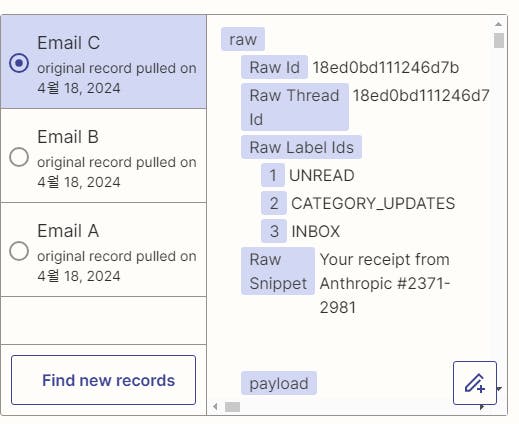Collapse the Raw Label Ids group
The height and width of the screenshot is (424, 519).
[x=301, y=147]
